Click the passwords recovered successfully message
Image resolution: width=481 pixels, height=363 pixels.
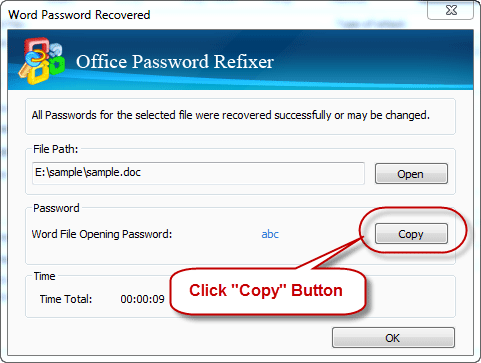231,115
